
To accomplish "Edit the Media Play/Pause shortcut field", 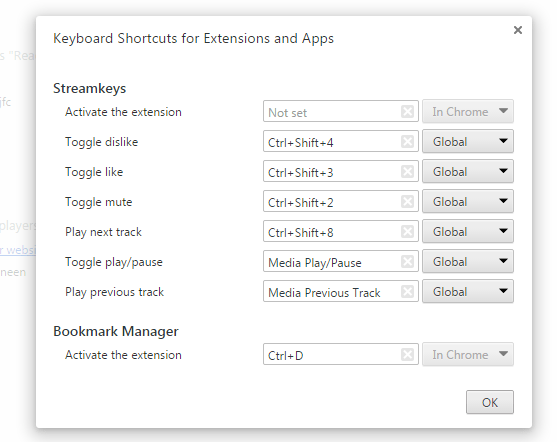I will pos(341,261).
